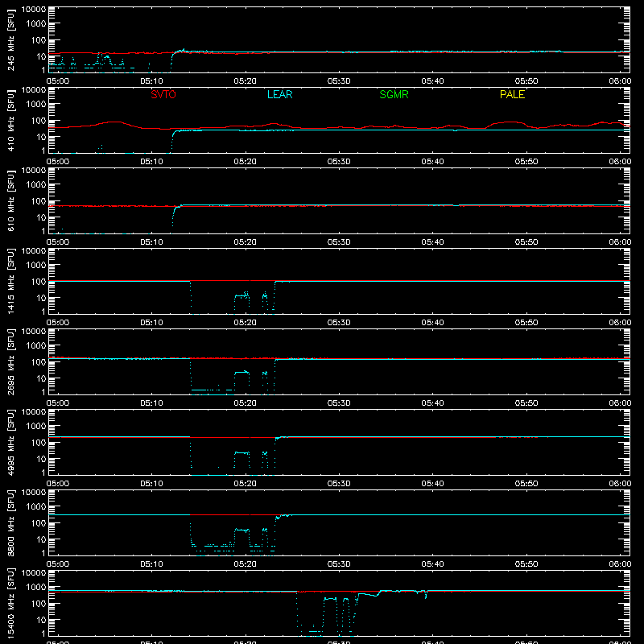Click 05:00 time label under 4995 MHz plot
The image size is (644, 644).
pyautogui.click(x=58, y=484)
